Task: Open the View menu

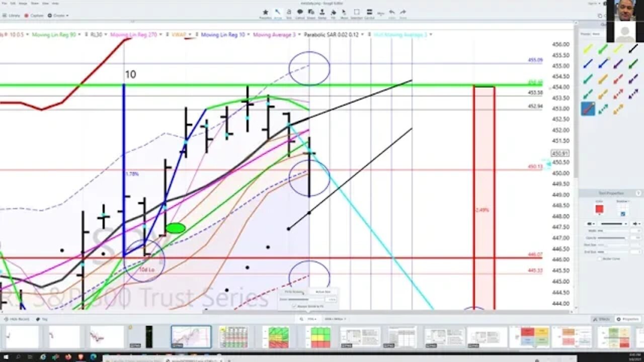Action: [46, 3]
